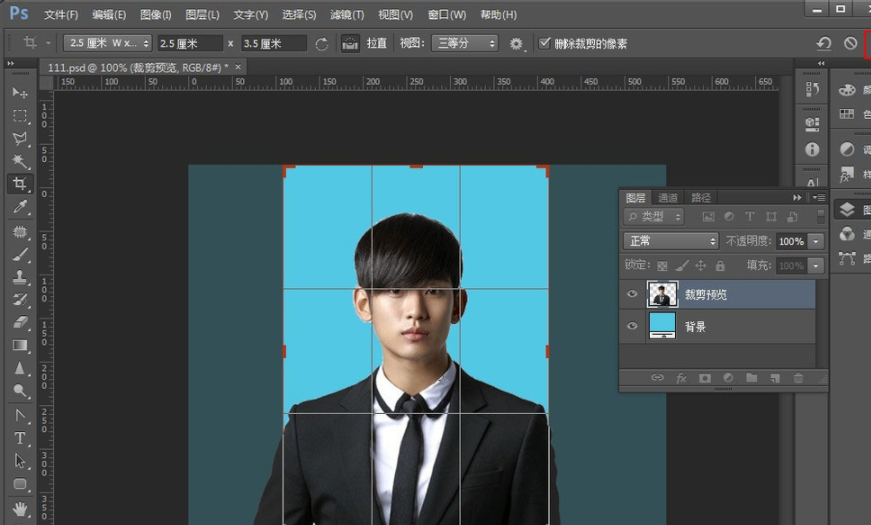Select the Move tool
871x525 pixels.
pos(19,93)
